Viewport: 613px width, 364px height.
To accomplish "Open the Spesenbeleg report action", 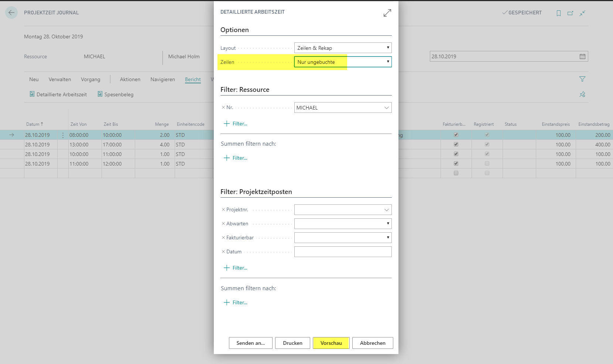I will (x=116, y=94).
